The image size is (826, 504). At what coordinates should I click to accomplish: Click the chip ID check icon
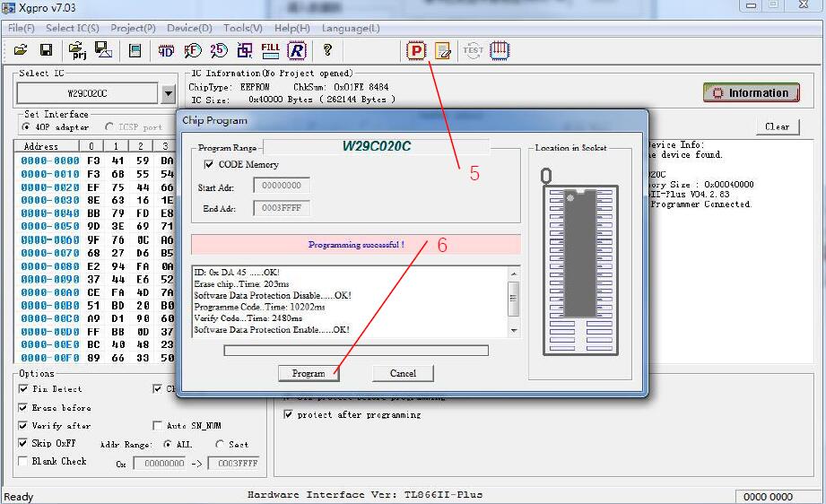pyautogui.click(x=166, y=51)
